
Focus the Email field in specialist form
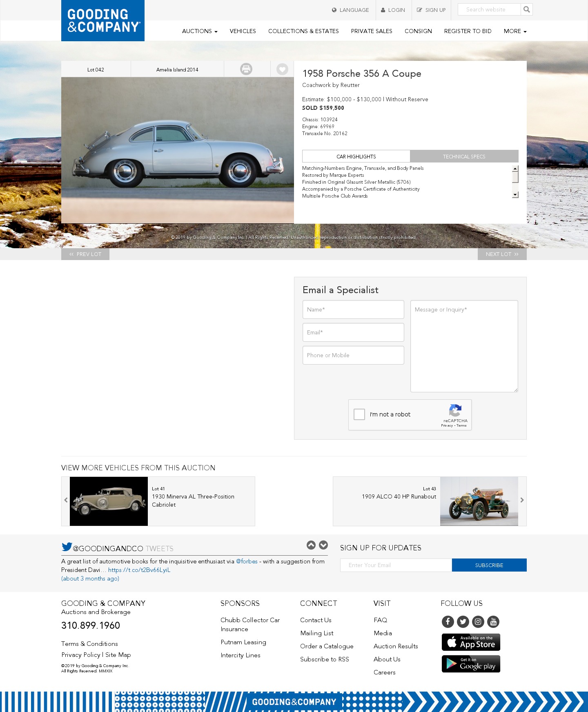(x=353, y=332)
